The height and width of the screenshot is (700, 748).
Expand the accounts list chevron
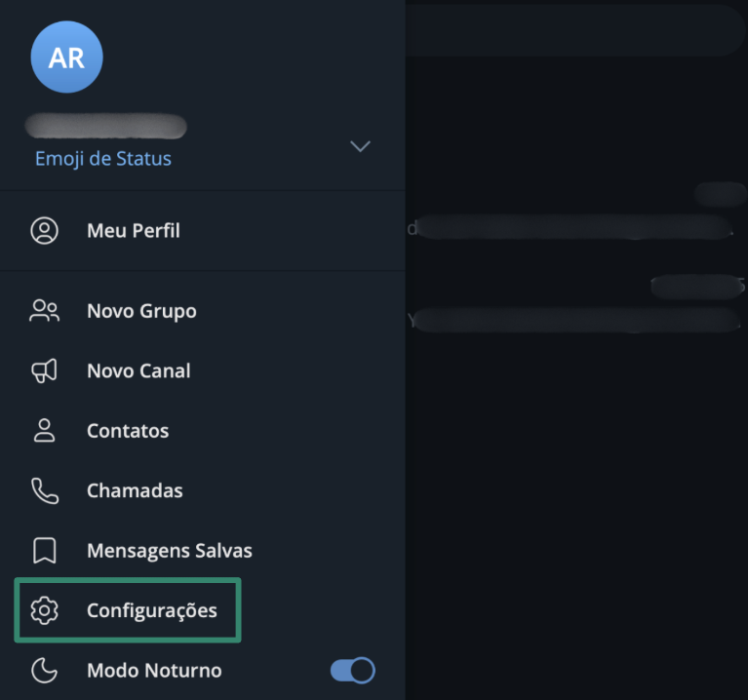pyautogui.click(x=360, y=146)
